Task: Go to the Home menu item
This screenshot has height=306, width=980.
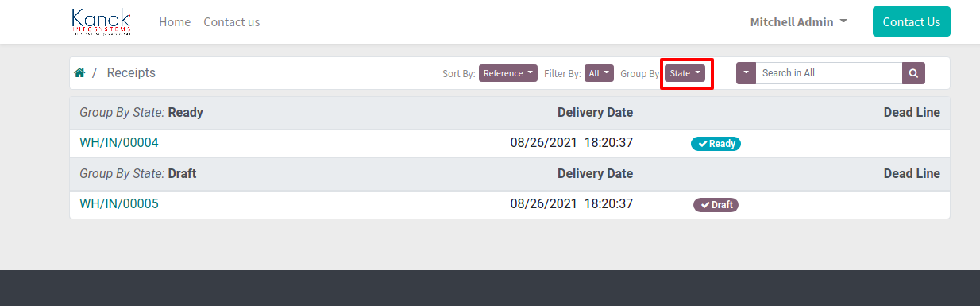Action: coord(175,22)
